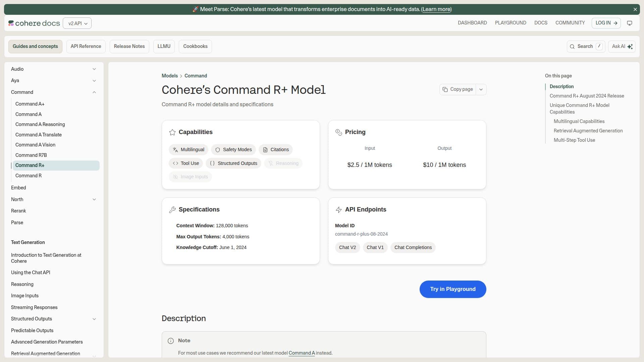Viewport: 644px width, 362px height.
Task: Open the v2 API version dropdown
Action: pyautogui.click(x=77, y=23)
